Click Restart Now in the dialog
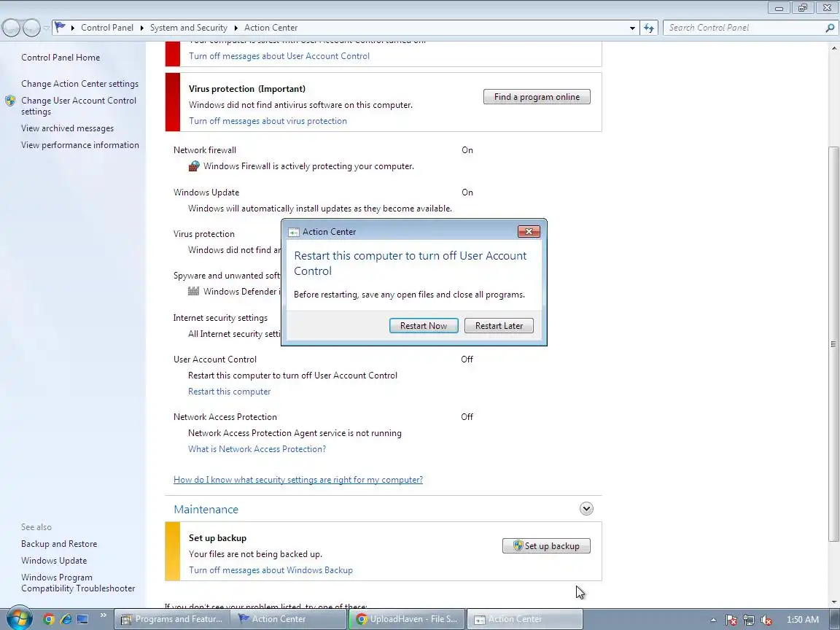The height and width of the screenshot is (630, 840). click(x=424, y=326)
